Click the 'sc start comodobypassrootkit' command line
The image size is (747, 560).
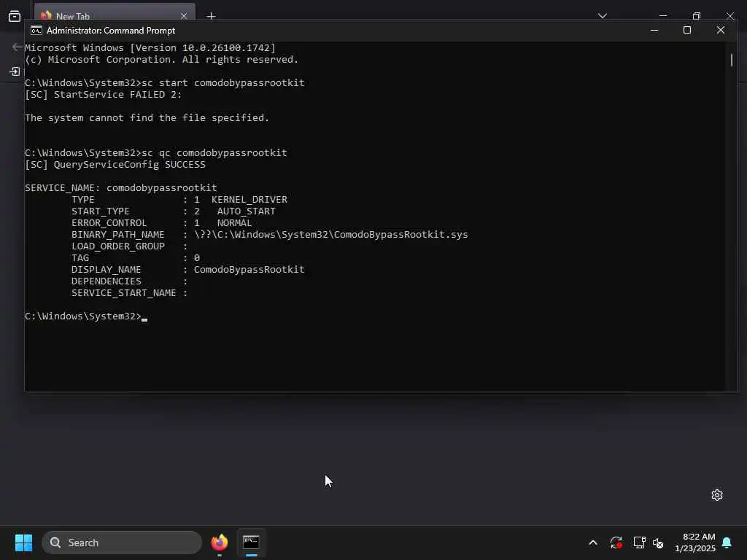point(164,82)
